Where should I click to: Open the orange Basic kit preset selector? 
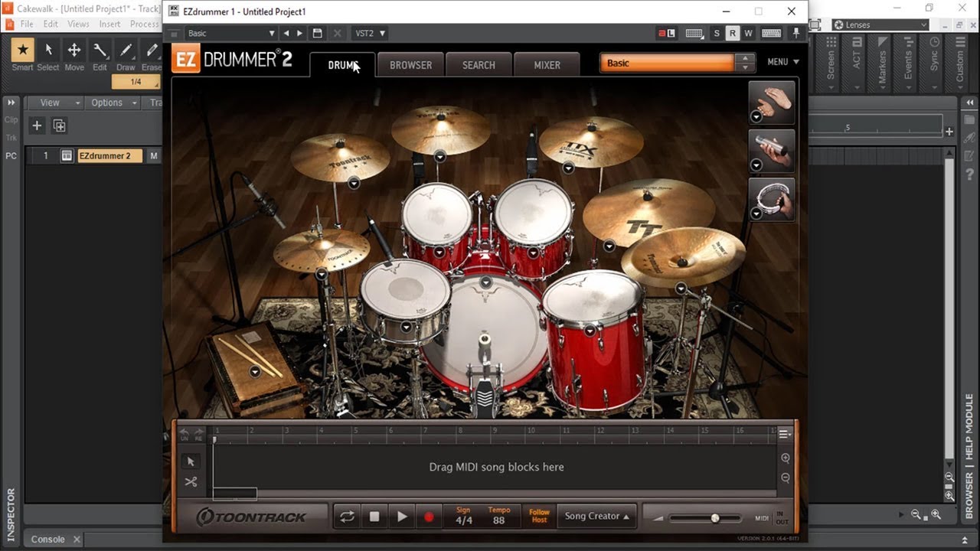(x=678, y=63)
